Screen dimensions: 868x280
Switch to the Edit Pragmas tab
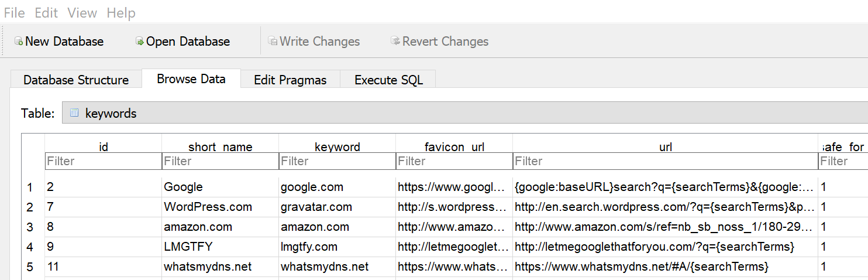point(290,80)
